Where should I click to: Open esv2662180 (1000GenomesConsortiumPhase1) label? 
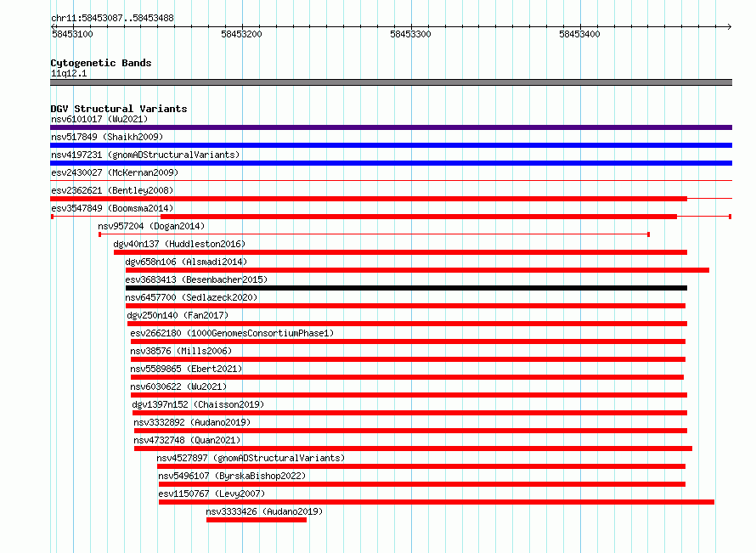pyautogui.click(x=232, y=333)
